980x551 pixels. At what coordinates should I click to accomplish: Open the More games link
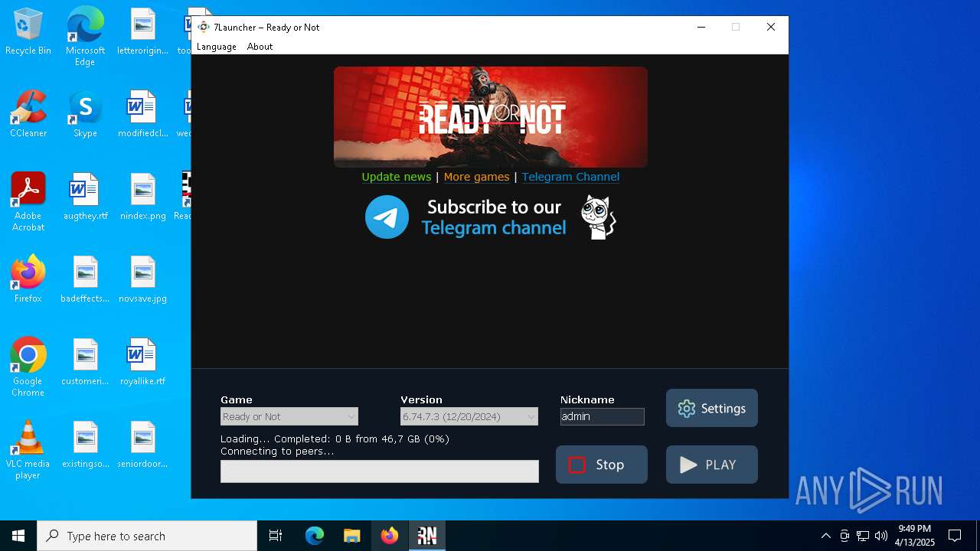click(476, 177)
